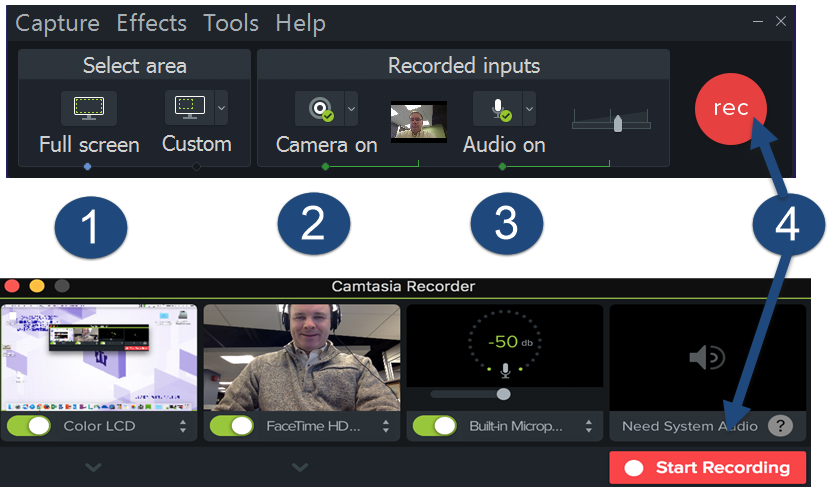Toggle the microphone Audio on icon
830x487 pixels.
coord(498,109)
